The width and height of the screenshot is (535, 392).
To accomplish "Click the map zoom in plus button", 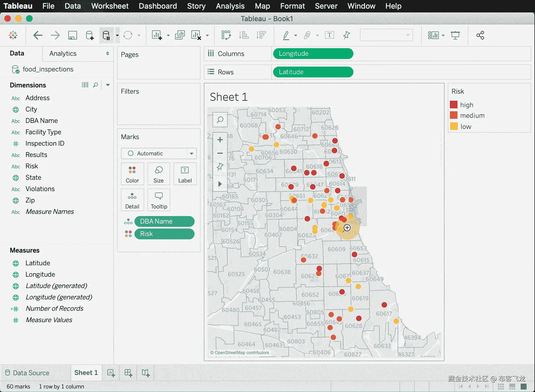I will 220,140.
